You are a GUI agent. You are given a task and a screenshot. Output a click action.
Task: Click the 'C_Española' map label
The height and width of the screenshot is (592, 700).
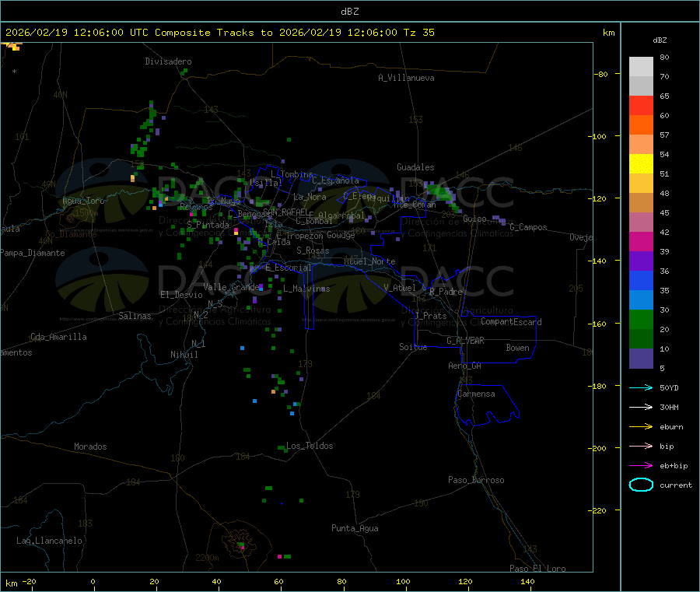[x=335, y=180]
